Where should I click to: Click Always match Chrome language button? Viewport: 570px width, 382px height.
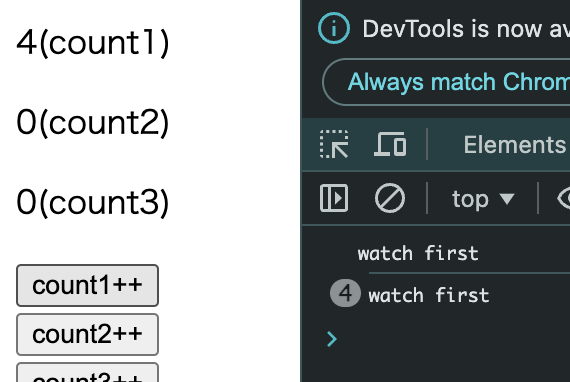(446, 82)
